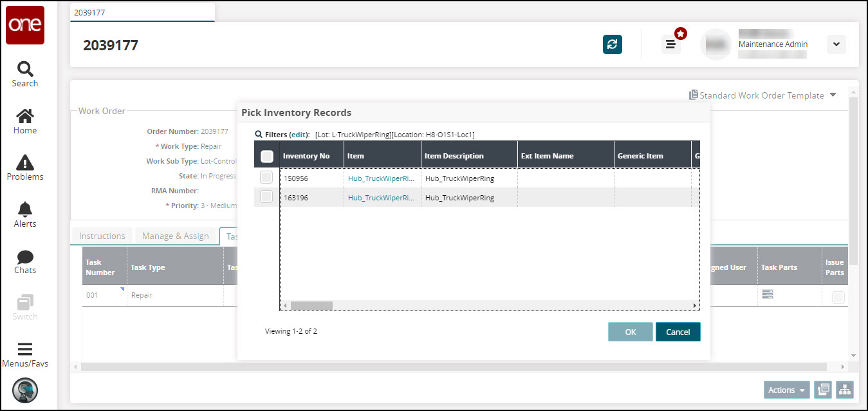The height and width of the screenshot is (411, 868).
Task: Open the Chats panel
Action: pyautogui.click(x=25, y=261)
